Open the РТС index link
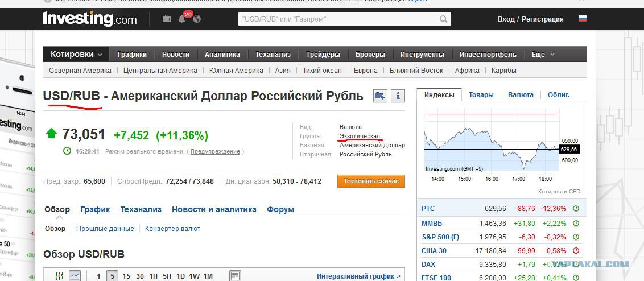The height and width of the screenshot is (281, 644). pos(428,209)
